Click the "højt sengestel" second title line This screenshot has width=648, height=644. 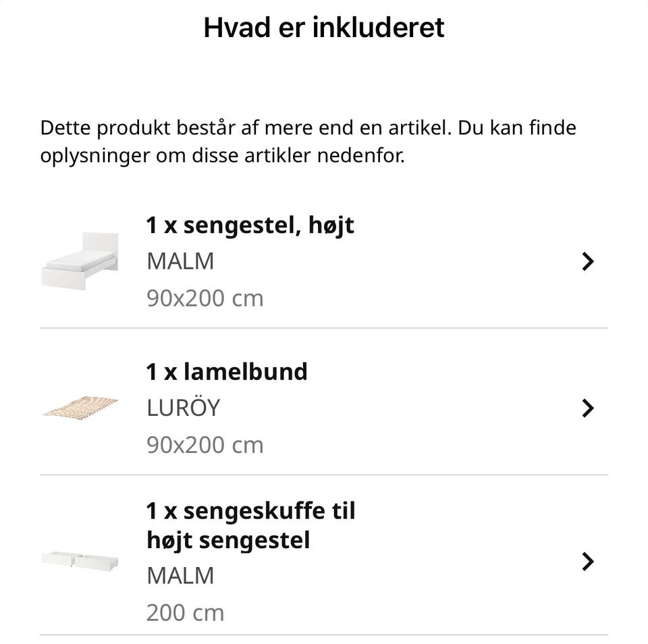[x=228, y=540]
